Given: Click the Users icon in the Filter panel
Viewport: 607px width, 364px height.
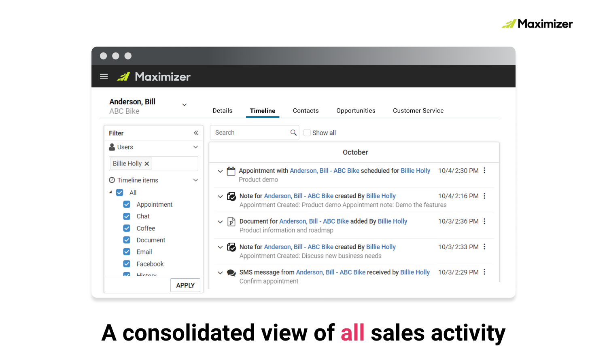Looking at the screenshot, I should [x=112, y=147].
